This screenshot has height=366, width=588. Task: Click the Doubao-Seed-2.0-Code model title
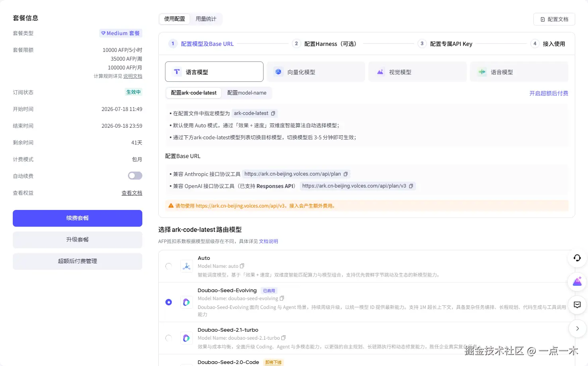(x=228, y=362)
